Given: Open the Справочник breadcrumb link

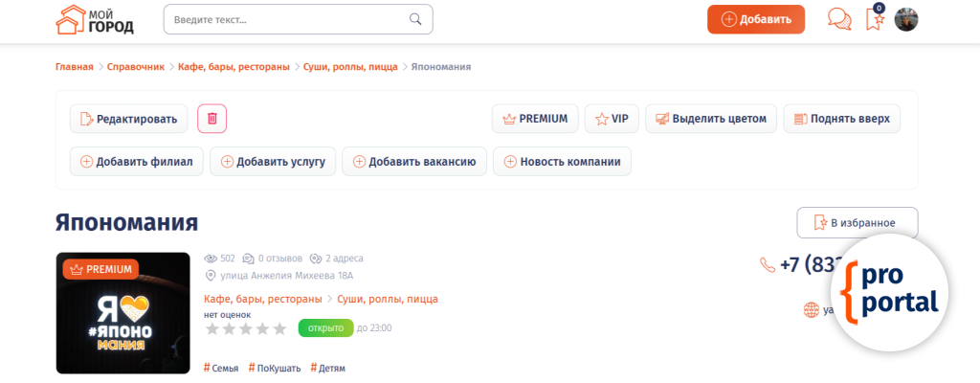Looking at the screenshot, I should 136,67.
